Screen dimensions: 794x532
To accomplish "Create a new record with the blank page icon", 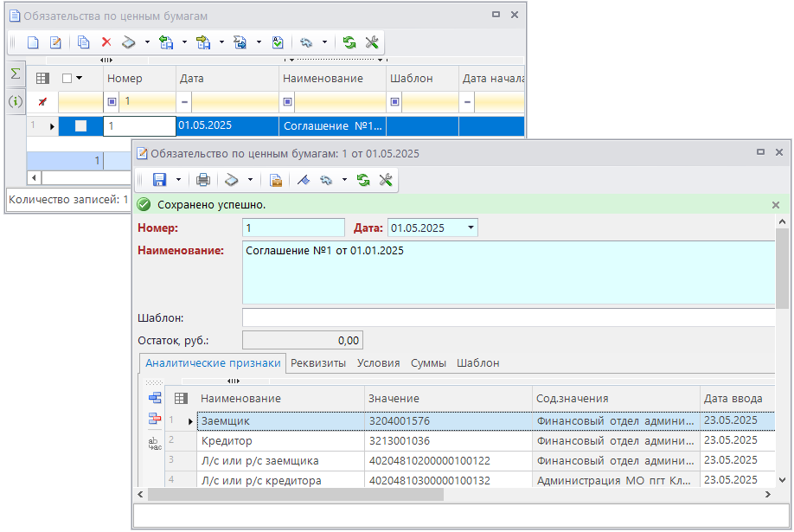I will [x=34, y=42].
